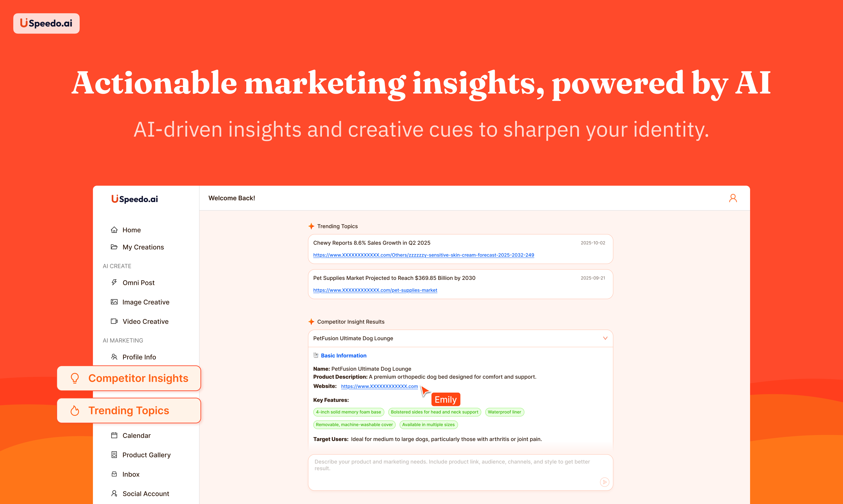This screenshot has width=843, height=504.
Task: Click the Home house icon
Action: coord(114,230)
